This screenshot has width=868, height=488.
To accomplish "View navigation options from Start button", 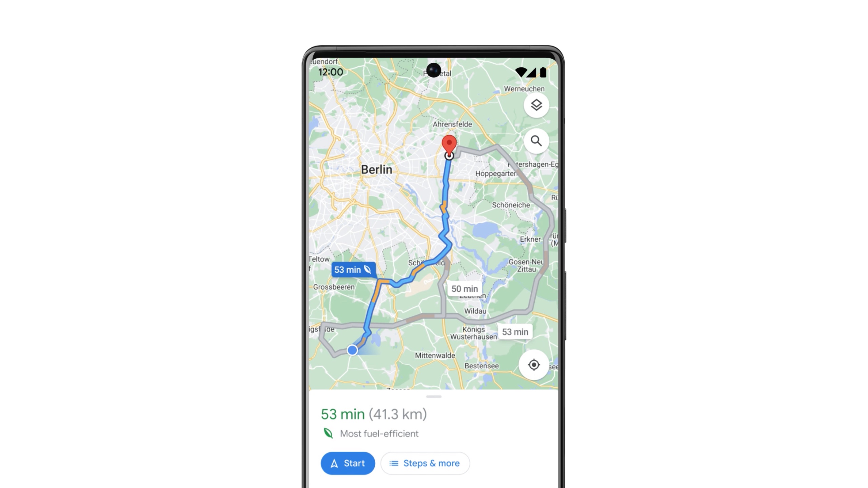I will 348,463.
